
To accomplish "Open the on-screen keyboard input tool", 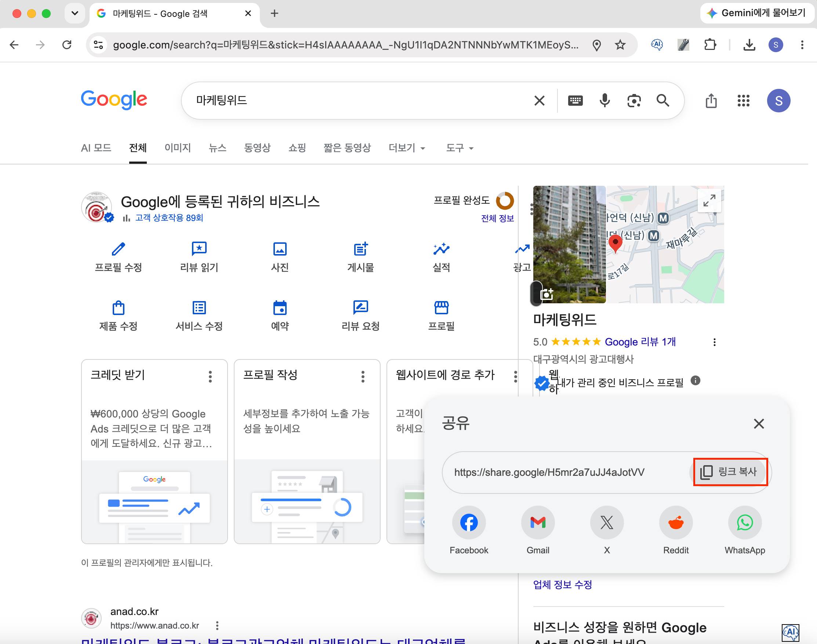I will pyautogui.click(x=575, y=101).
